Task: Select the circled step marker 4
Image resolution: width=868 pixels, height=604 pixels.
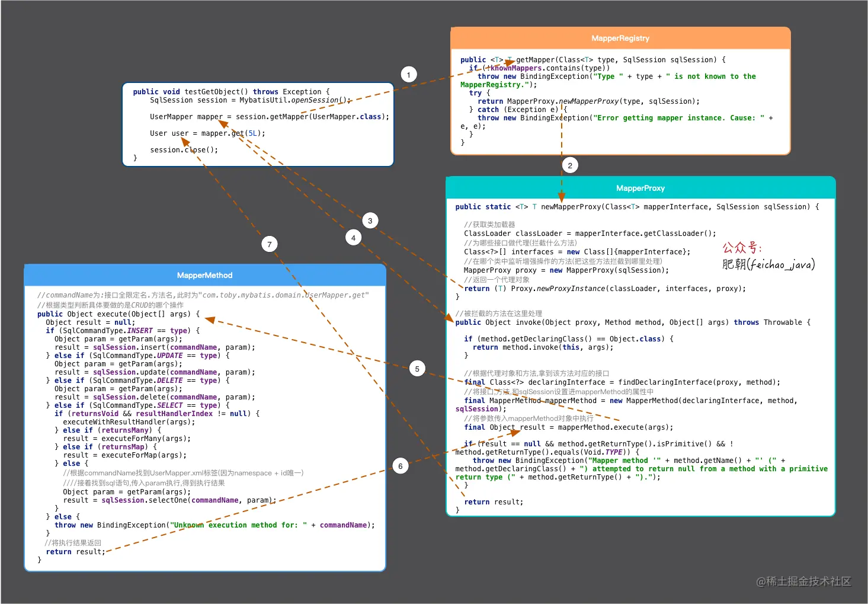Action: pos(354,238)
